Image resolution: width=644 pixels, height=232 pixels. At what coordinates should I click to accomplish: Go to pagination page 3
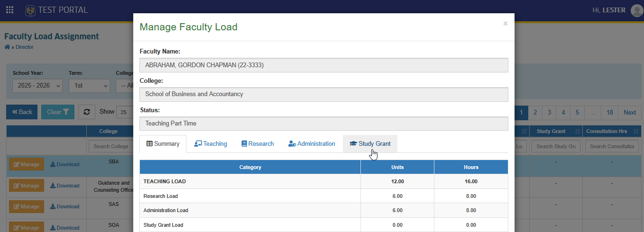tap(549, 112)
